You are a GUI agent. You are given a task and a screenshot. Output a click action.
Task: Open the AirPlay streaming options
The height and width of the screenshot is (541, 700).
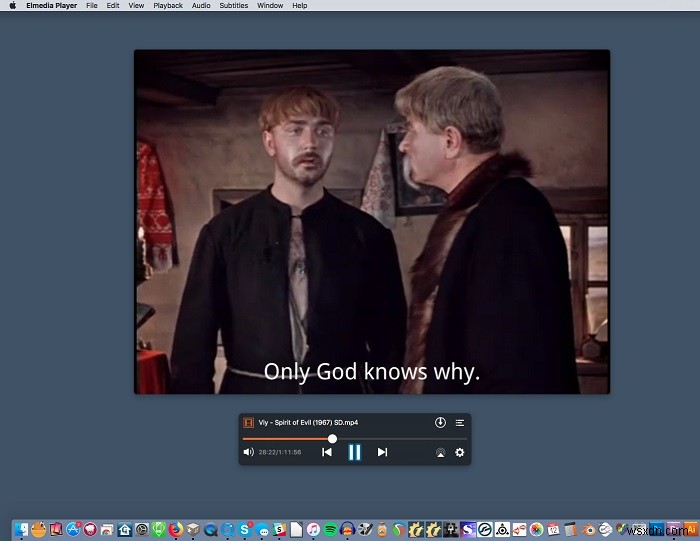(x=440, y=453)
